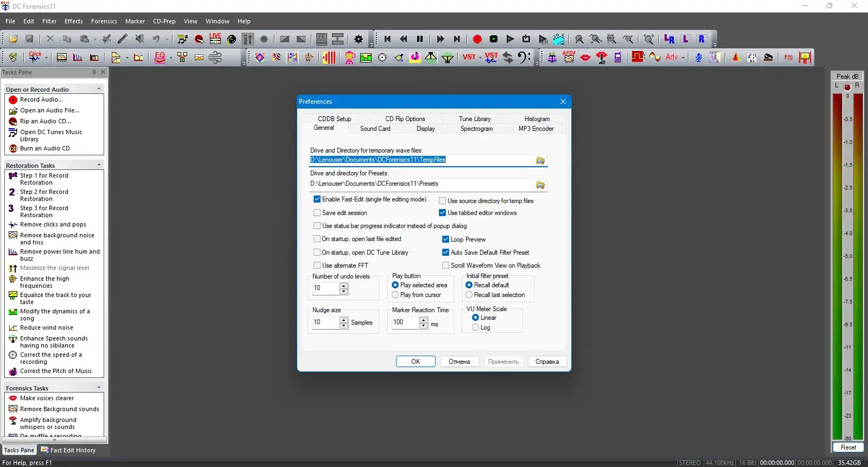Open the dropdown arrow beside the EQ icon

[x=171, y=58]
